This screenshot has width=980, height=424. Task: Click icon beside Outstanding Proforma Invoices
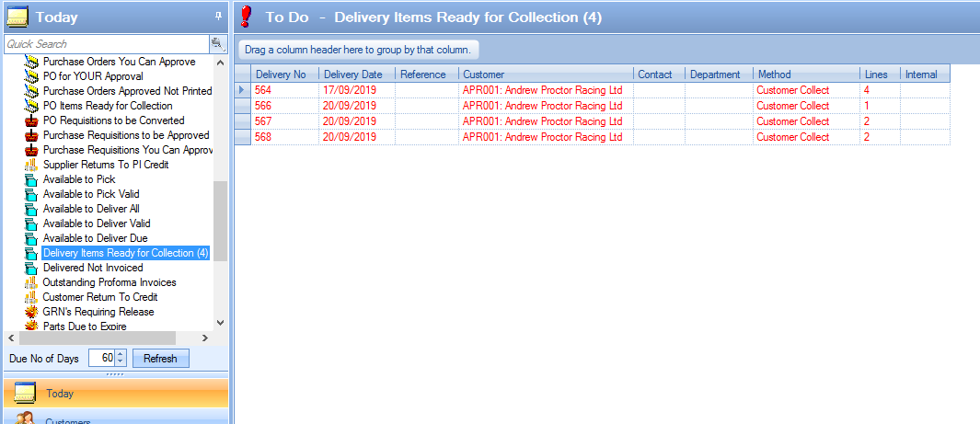click(x=30, y=282)
